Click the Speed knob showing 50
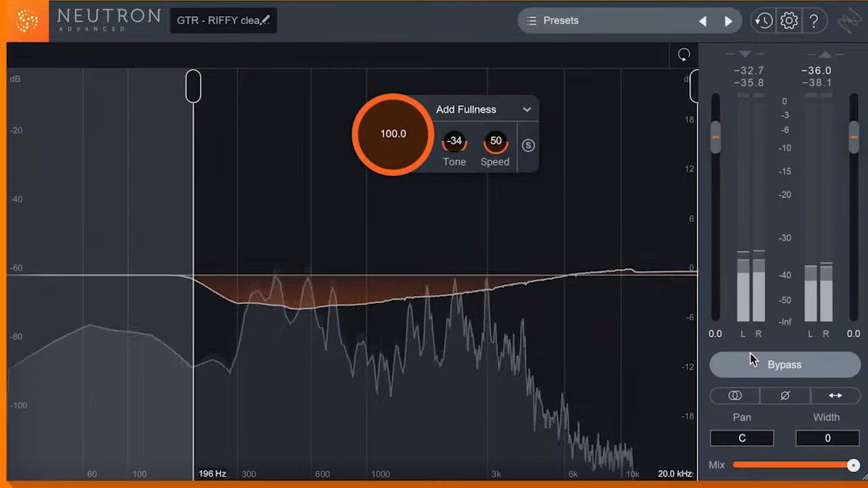This screenshot has width=868, height=488. [495, 141]
